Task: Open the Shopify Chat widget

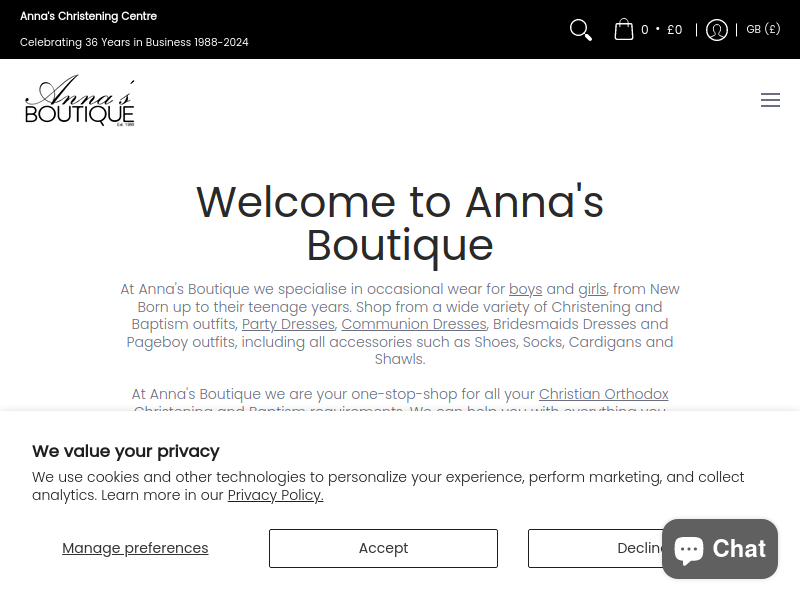Action: click(720, 548)
